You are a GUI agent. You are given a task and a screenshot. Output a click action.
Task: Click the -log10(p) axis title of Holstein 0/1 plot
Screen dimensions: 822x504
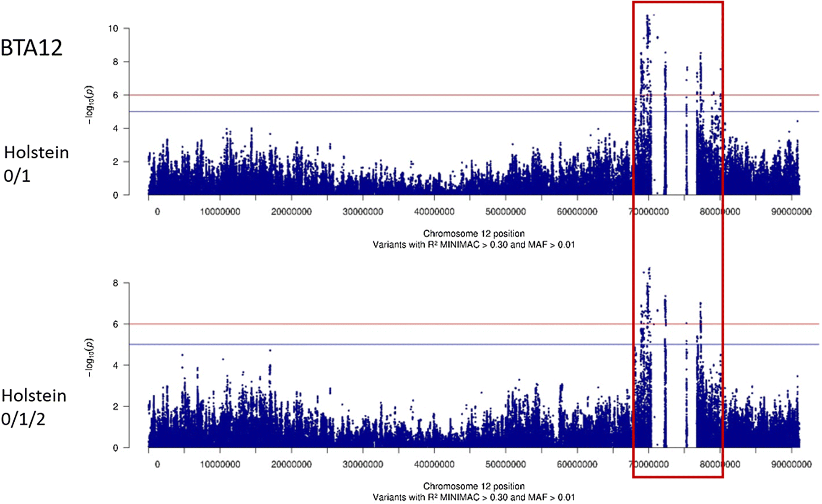click(x=90, y=105)
